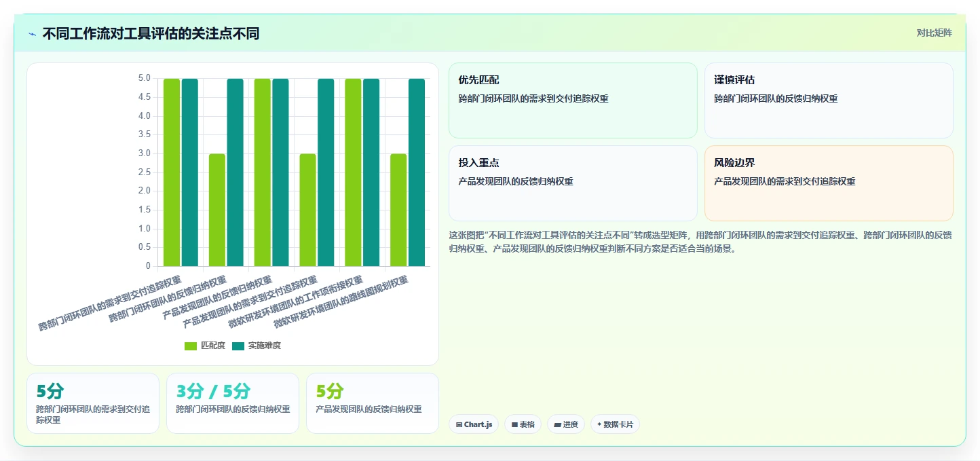The width and height of the screenshot is (980, 461).
Task: Click 实施难度 bar for 跨部门闭环团队的反馈归纳权重
Action: click(235, 172)
